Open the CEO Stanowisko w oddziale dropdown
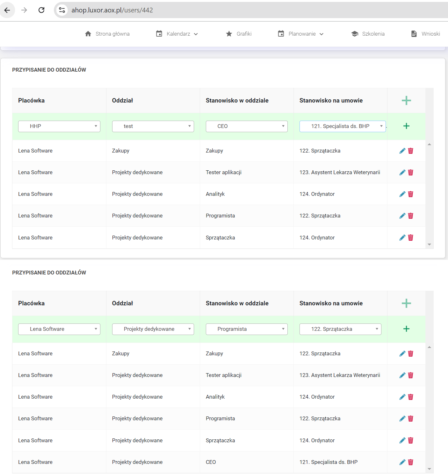The image size is (448, 476). 247,126
